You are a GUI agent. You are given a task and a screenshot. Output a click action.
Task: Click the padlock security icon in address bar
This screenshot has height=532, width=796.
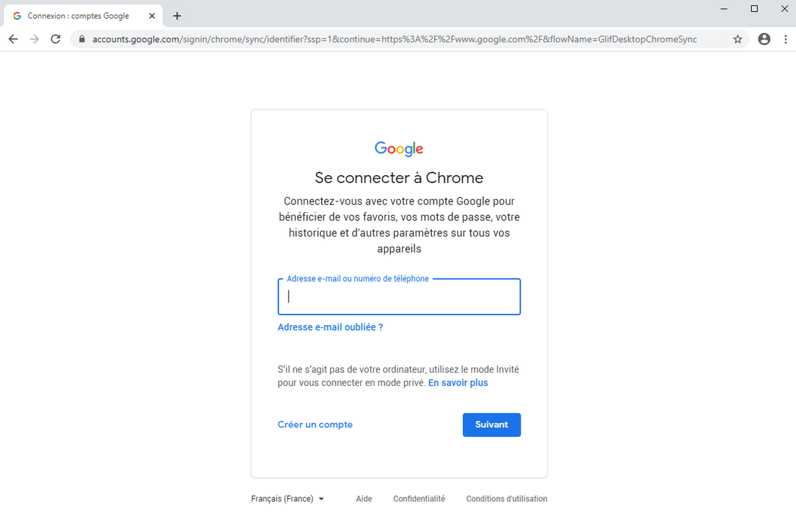(x=81, y=39)
